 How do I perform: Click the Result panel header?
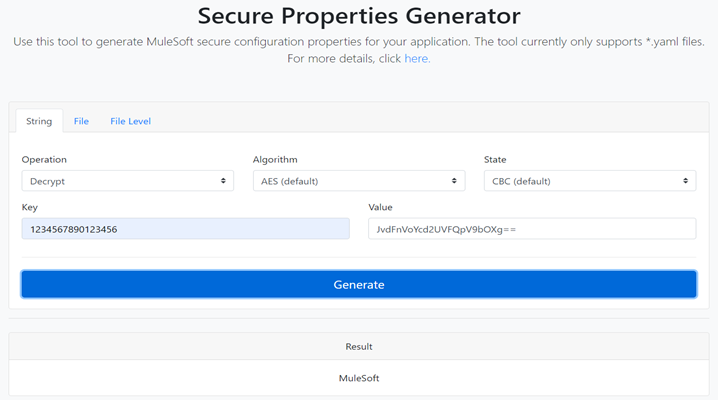tap(358, 346)
